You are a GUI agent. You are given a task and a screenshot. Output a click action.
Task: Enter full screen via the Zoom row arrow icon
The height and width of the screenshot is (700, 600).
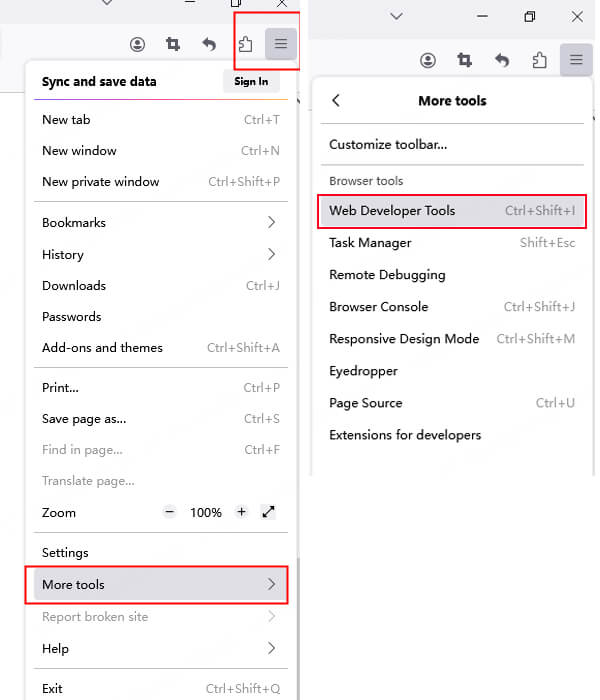(268, 512)
